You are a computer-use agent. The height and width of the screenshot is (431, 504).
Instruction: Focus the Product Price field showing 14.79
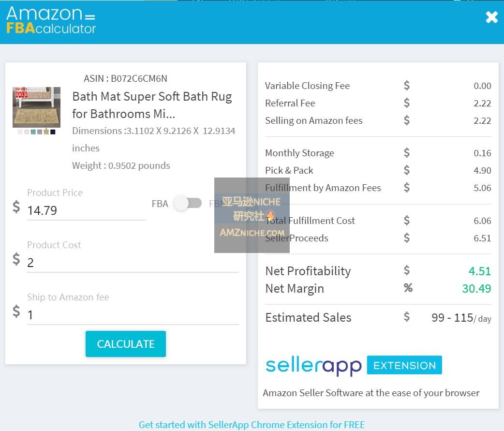pyautogui.click(x=87, y=210)
